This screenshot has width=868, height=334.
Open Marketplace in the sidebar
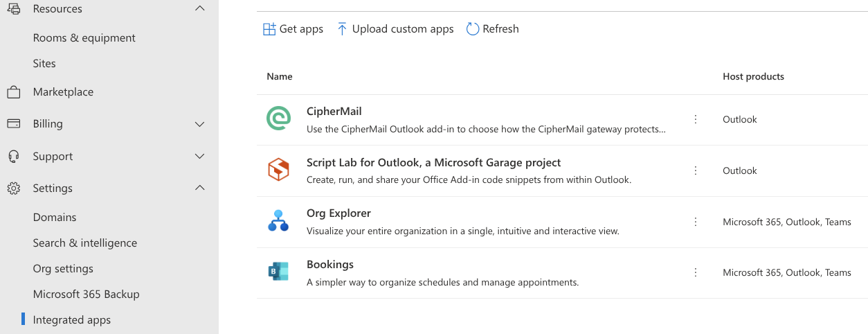click(x=63, y=92)
